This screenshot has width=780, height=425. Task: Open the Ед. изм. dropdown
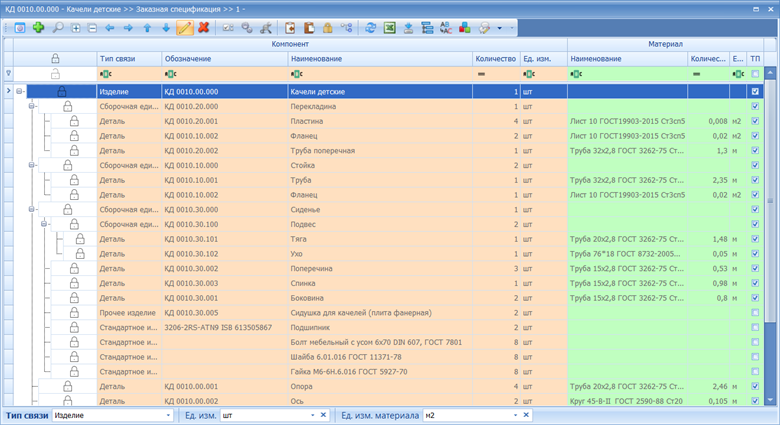point(312,415)
